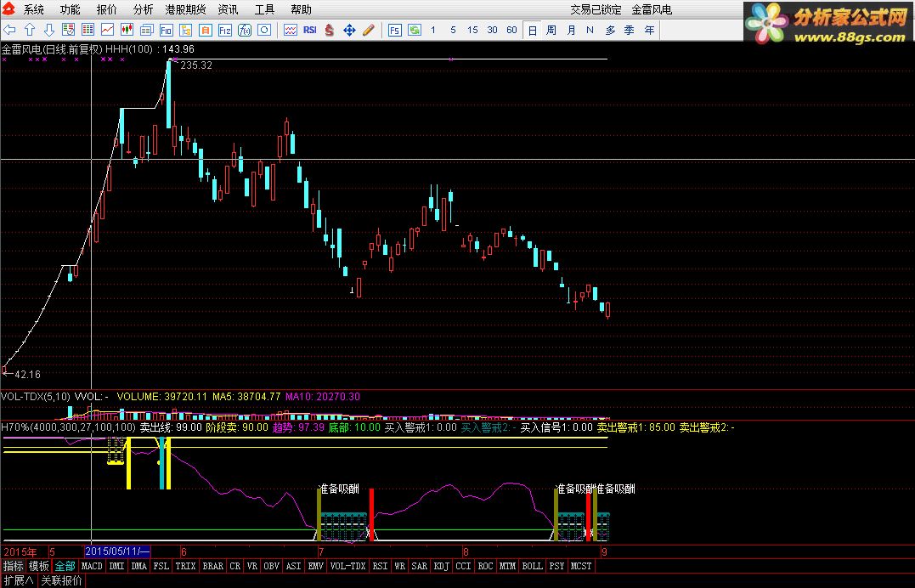This screenshot has width=915, height=588.
Task: Select the daily (日) period
Action: tap(532, 31)
